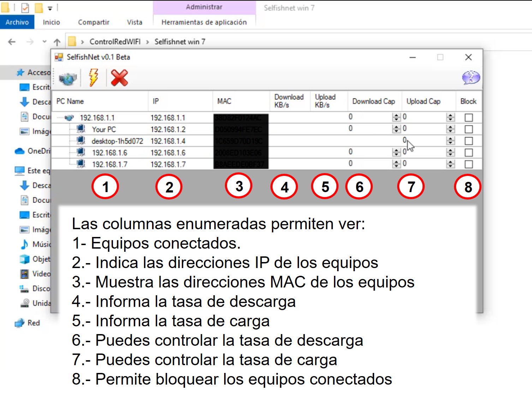This screenshot has width=532, height=398.
Task: Switch to the Inicio ribbon tab
Action: [52, 22]
